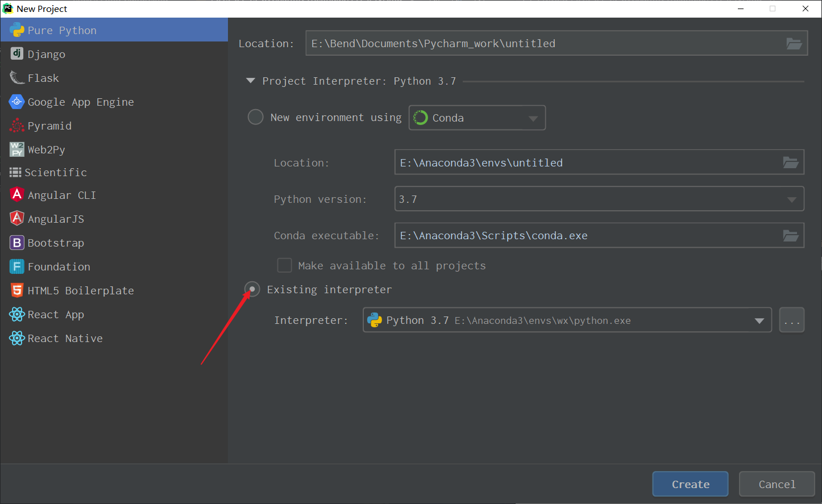Check Make available to all projects
Viewport: 822px width, 504px height.
(284, 265)
